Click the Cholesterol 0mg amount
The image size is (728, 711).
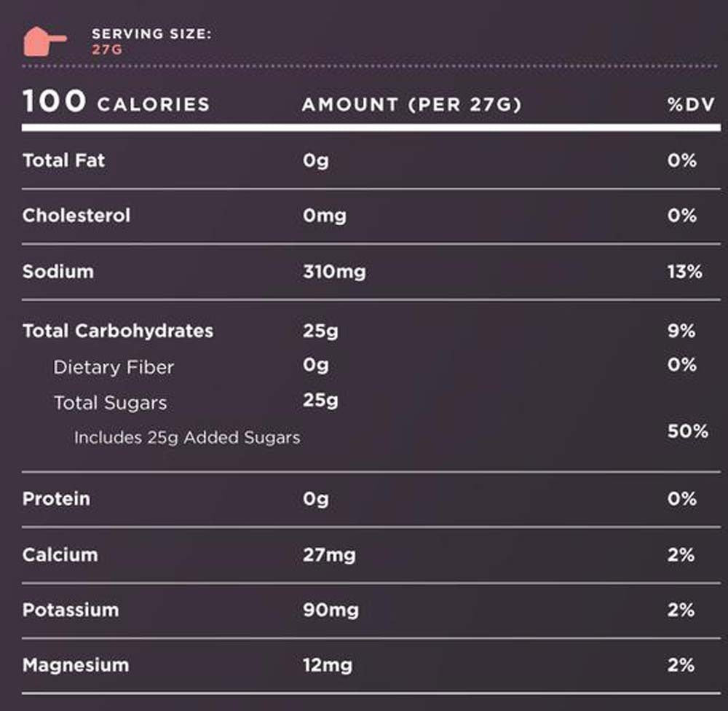[325, 216]
